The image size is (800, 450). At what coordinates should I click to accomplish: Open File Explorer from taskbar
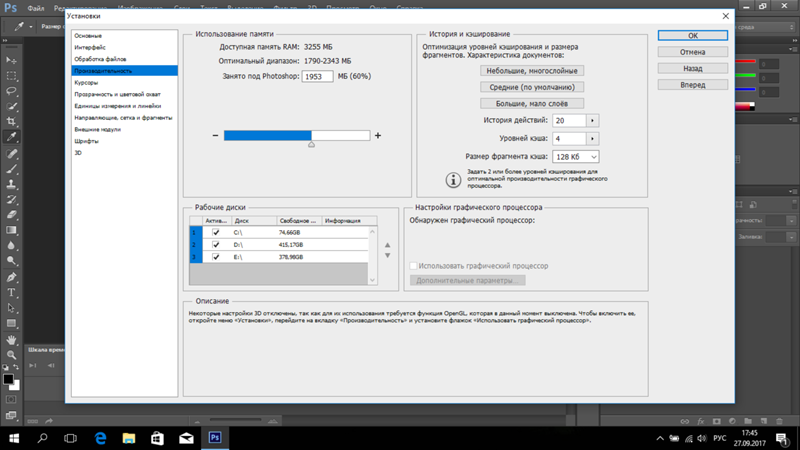[129, 438]
